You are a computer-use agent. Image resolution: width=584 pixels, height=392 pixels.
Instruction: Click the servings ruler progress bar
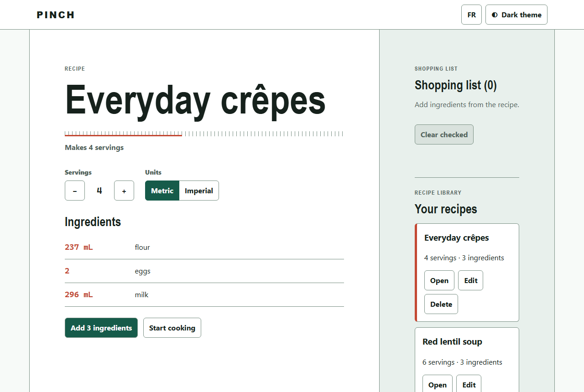pos(204,134)
